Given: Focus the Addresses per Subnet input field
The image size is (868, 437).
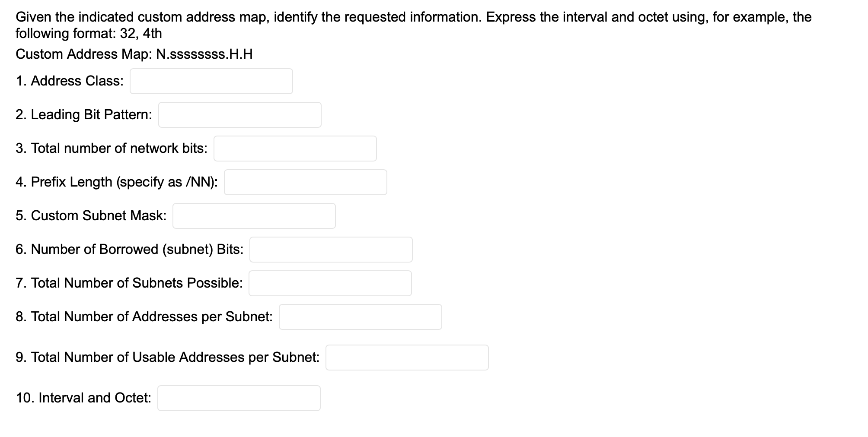Looking at the screenshot, I should point(360,317).
